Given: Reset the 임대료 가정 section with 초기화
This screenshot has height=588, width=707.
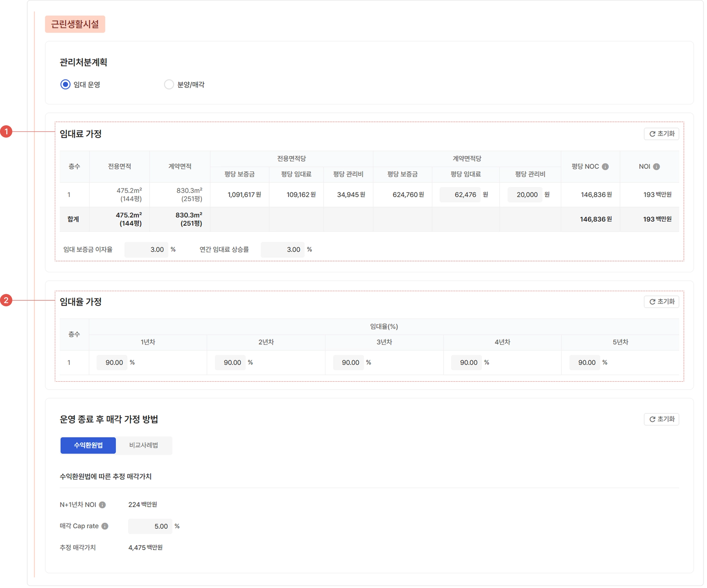Looking at the screenshot, I should tap(661, 134).
